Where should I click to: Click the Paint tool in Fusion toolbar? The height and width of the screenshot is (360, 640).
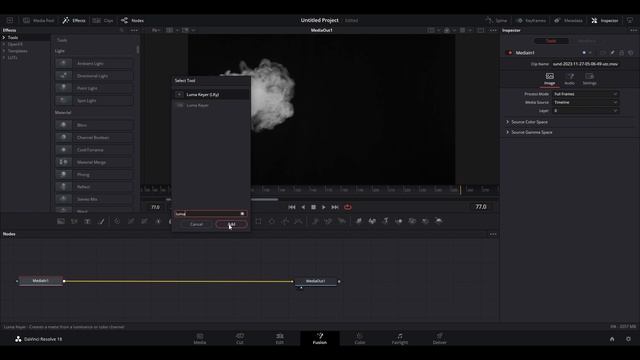(102, 221)
